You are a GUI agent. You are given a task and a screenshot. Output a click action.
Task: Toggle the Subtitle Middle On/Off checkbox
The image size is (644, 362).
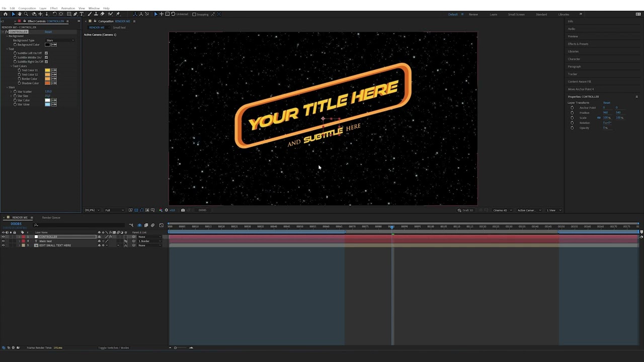pyautogui.click(x=46, y=57)
